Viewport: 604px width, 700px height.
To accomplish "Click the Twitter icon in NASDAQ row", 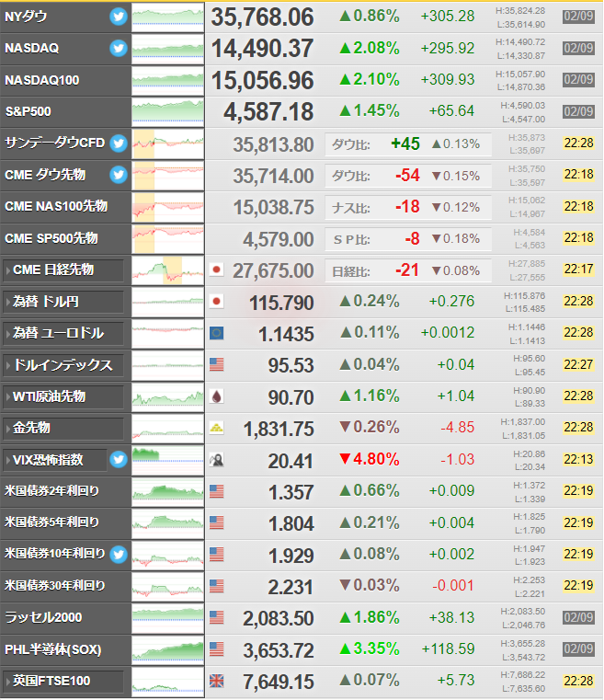I will [119, 48].
